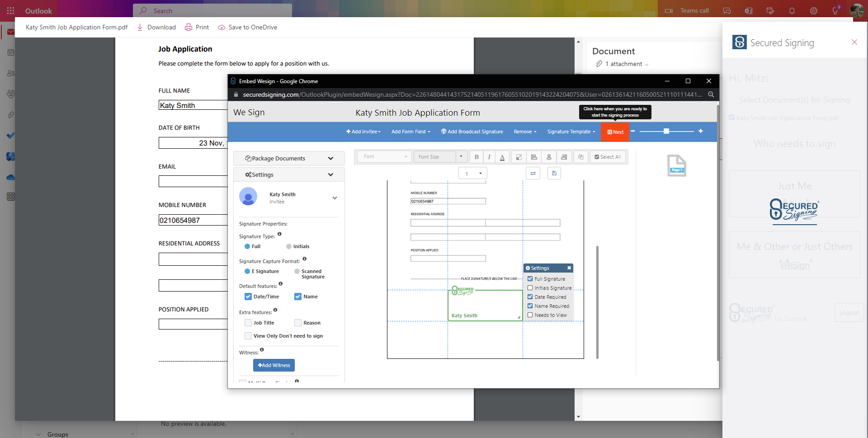Align selected fields to the left
868x438 pixels.
[x=534, y=157]
